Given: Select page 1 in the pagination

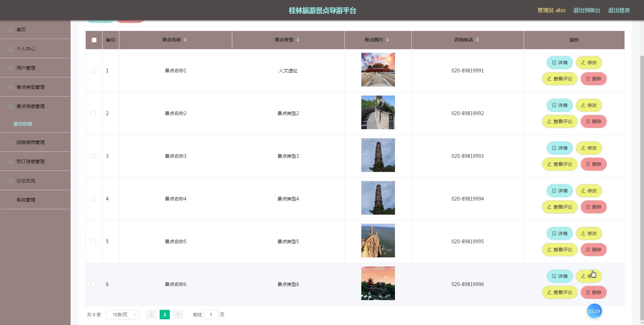Looking at the screenshot, I should 165,315.
